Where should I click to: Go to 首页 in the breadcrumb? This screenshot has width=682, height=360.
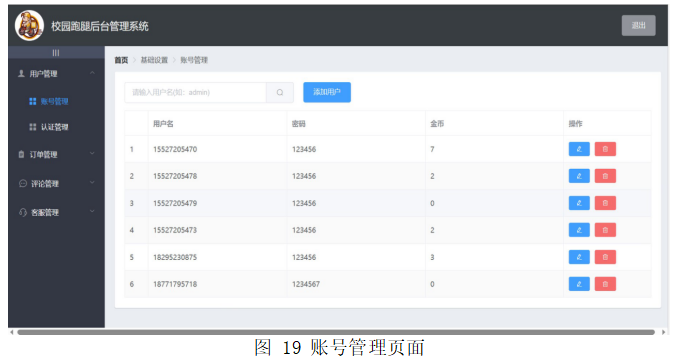click(x=121, y=60)
